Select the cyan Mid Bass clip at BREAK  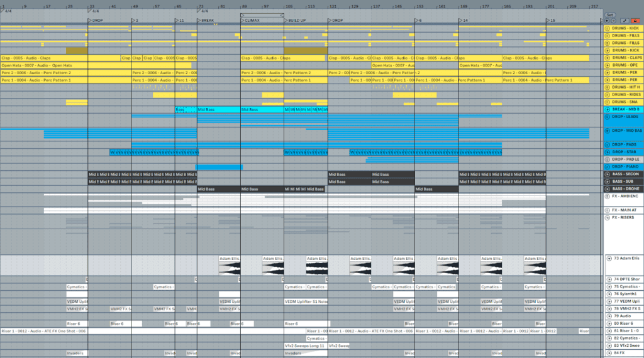[x=218, y=109]
